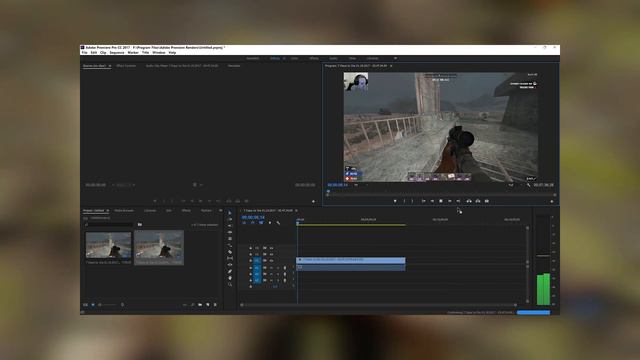640x360 pixels.
Task: Select the Pen tool
Action: [230, 271]
